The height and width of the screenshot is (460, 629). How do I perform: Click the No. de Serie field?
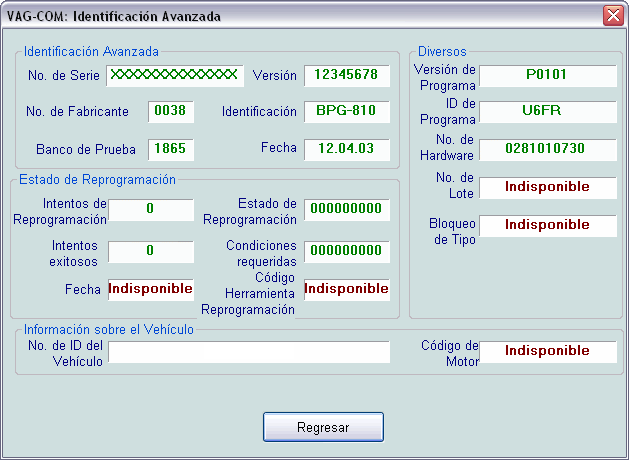point(175,75)
